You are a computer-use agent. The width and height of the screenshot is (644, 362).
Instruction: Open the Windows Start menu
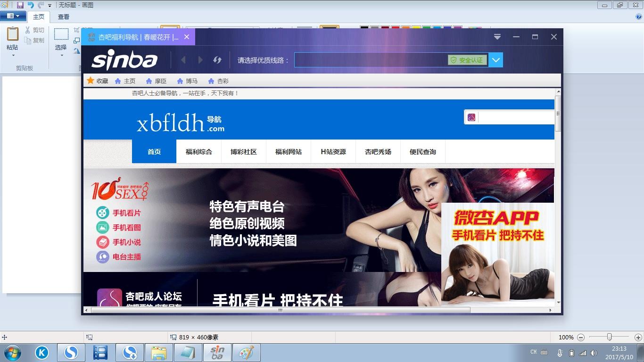click(x=12, y=353)
